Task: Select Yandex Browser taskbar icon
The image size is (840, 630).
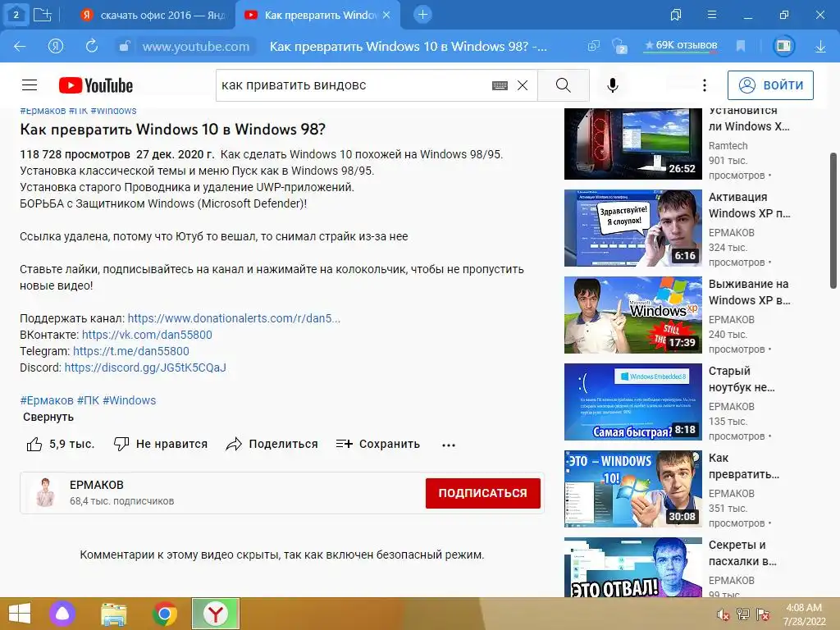Action: pos(216,614)
